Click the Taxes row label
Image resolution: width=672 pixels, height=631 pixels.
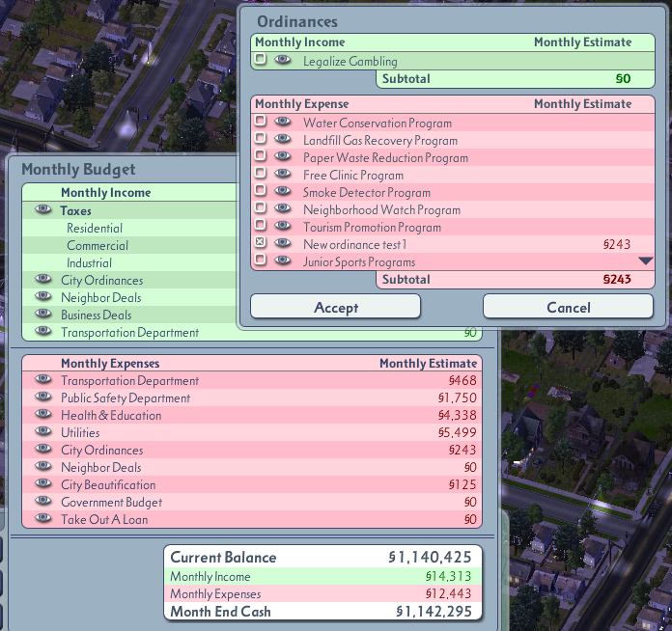75,210
